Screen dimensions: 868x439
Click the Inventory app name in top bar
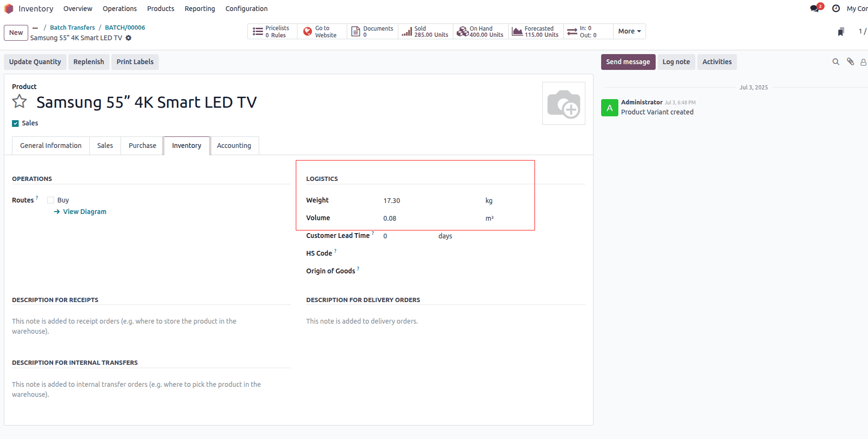tap(36, 9)
